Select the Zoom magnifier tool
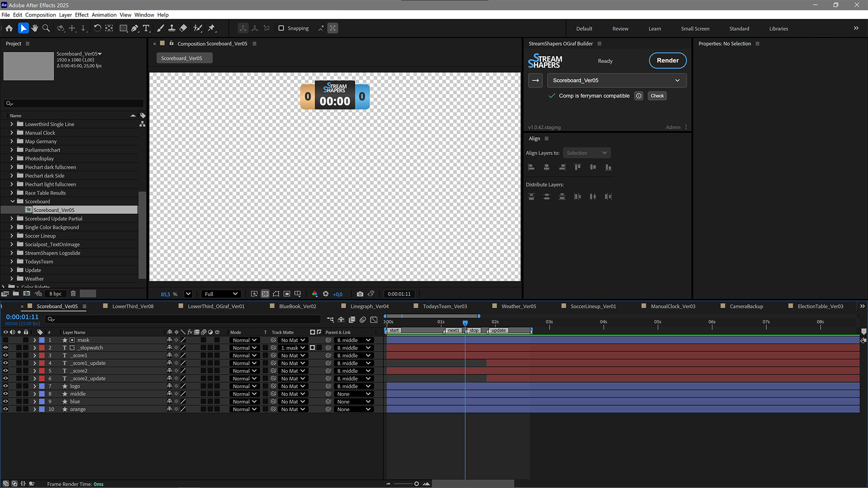Screen dimensions: 868x488 (46, 28)
